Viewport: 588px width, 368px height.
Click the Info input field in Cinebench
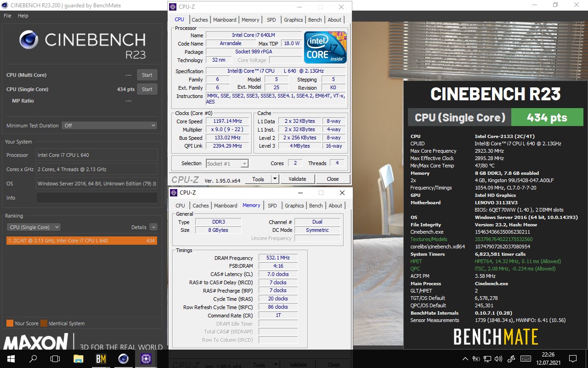(x=96, y=198)
